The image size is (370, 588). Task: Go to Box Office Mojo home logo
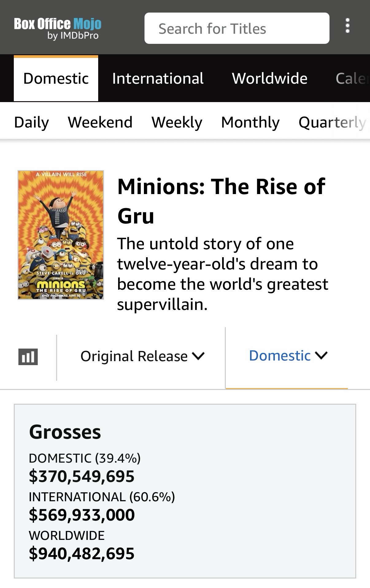58,28
